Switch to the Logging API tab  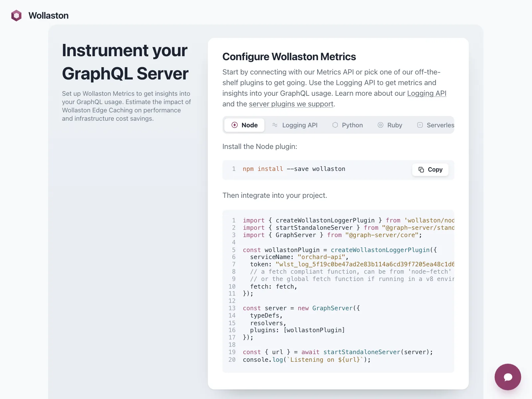295,125
